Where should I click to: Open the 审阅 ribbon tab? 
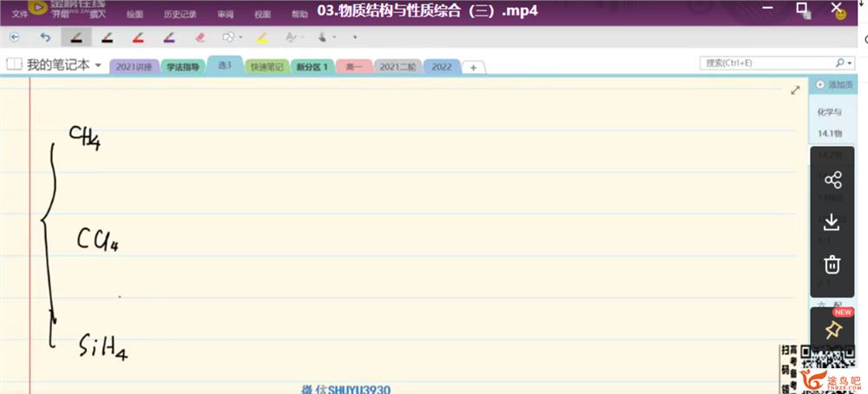pos(226,15)
